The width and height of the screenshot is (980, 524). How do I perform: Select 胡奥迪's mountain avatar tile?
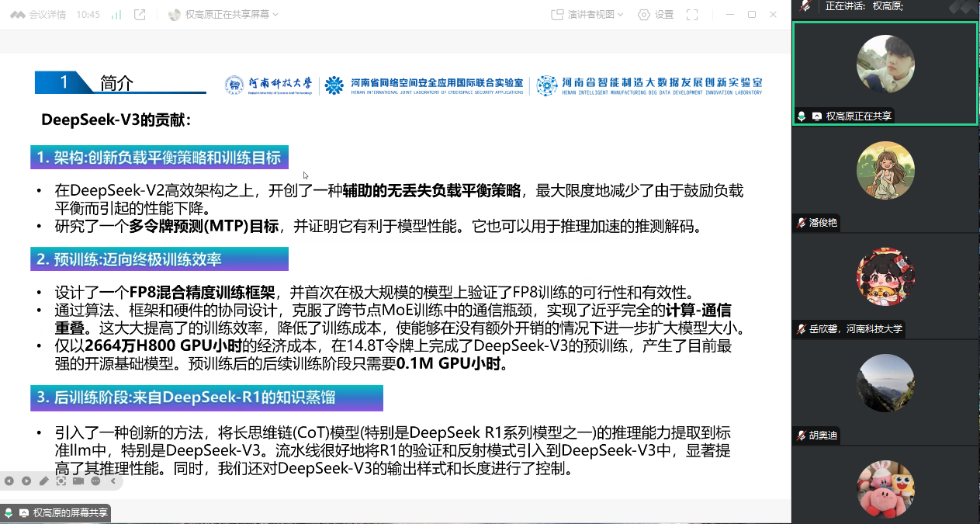tap(885, 383)
